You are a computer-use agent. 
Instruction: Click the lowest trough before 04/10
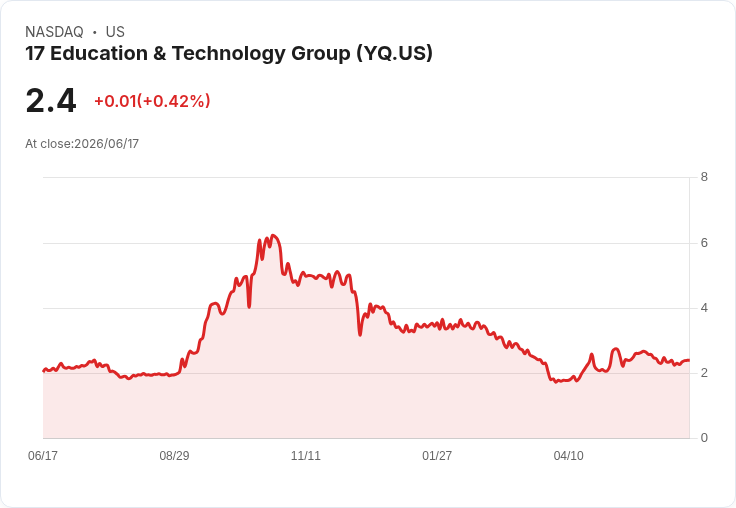click(x=556, y=382)
